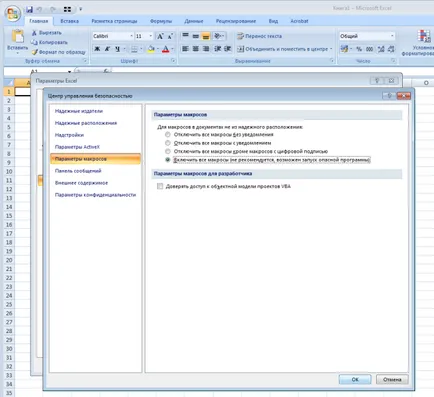The image size is (434, 397).
Task: Increase the indent in the alignment group
Action: 228,49
